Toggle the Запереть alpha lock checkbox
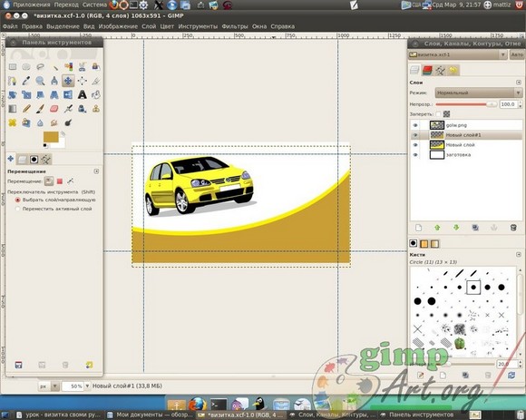Image resolution: width=526 pixels, height=420 pixels. pyautogui.click(x=438, y=114)
